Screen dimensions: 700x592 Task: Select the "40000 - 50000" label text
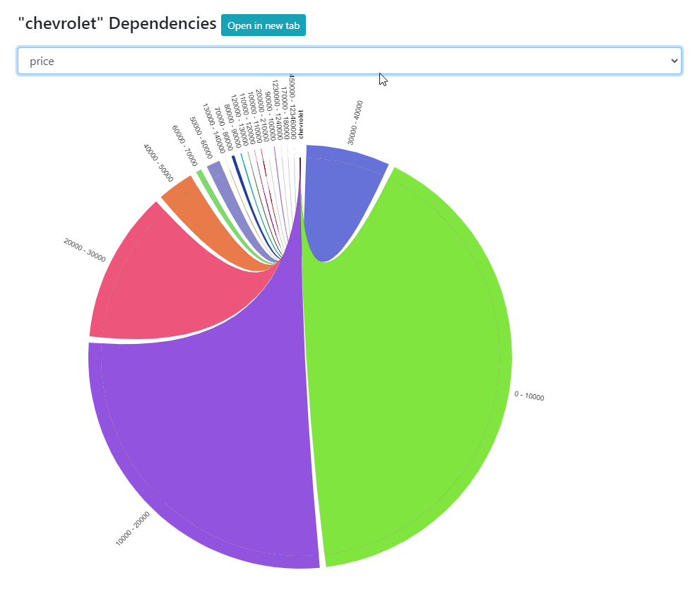[158, 163]
